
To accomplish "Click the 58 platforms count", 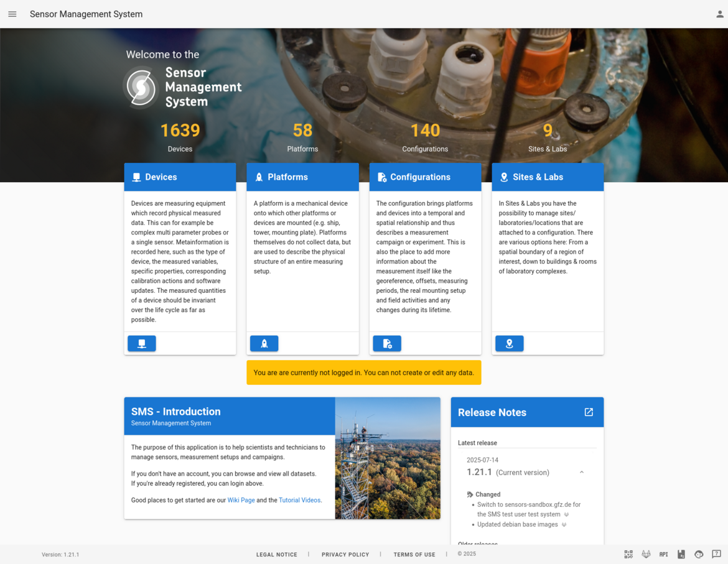I will (303, 131).
